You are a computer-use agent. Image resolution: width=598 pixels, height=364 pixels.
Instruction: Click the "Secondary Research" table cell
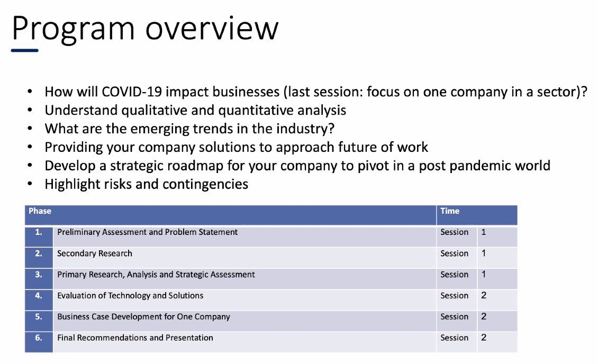(95, 253)
